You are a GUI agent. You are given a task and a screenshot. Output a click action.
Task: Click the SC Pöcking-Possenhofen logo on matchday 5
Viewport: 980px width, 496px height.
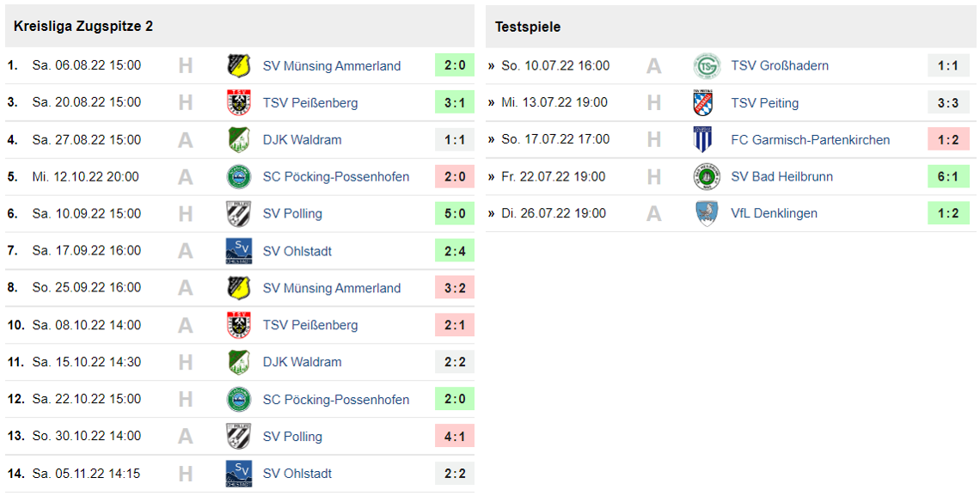point(238,176)
